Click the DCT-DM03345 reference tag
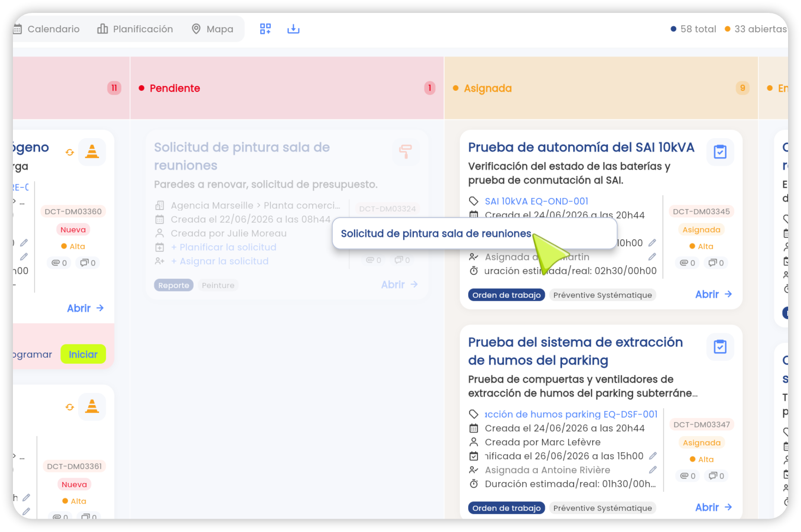The height and width of the screenshot is (532, 801). (701, 211)
